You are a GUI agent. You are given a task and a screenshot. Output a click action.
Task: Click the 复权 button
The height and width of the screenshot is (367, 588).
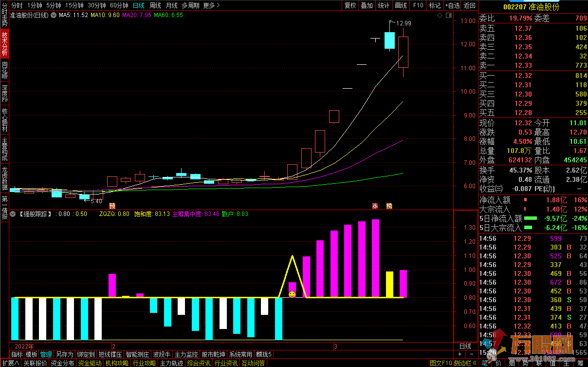point(350,5)
